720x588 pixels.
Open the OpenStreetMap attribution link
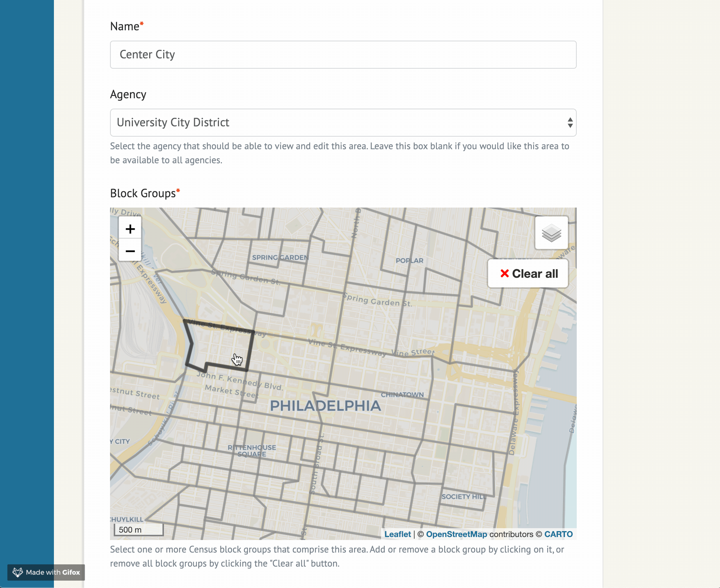pos(456,534)
